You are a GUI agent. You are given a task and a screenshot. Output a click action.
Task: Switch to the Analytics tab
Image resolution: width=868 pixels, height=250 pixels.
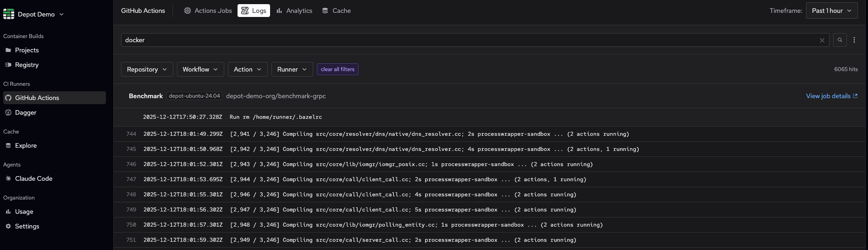tap(294, 11)
